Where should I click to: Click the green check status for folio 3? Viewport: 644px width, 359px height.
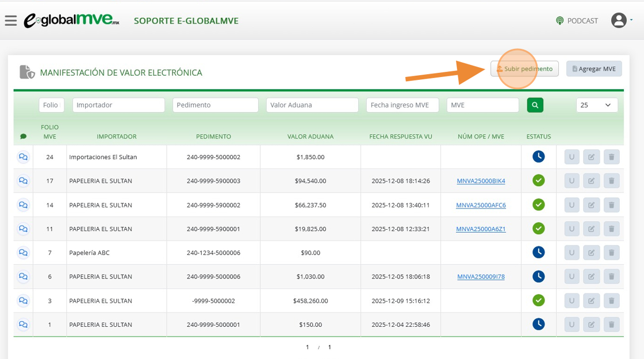tap(538, 300)
